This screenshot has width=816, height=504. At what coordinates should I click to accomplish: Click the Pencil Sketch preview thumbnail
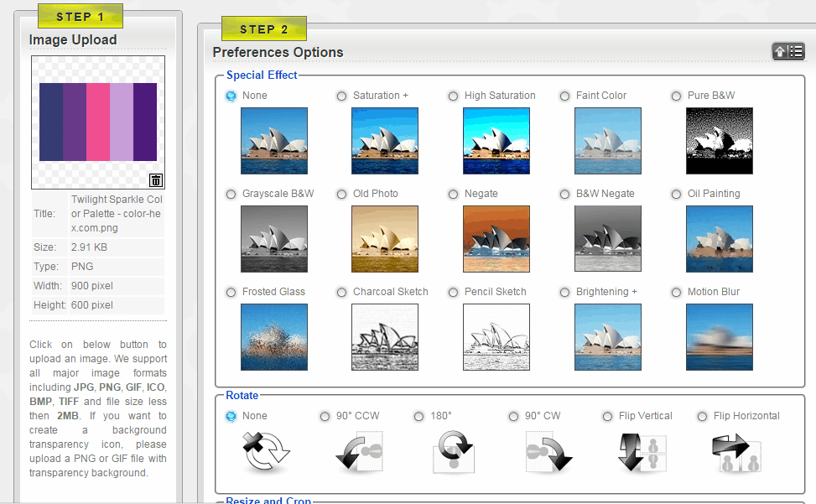[496, 337]
